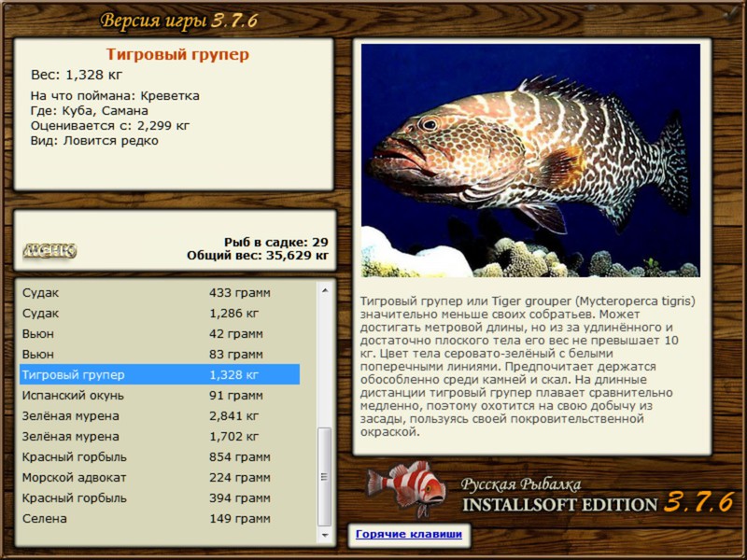Select the Морской адвокат row
The height and width of the screenshot is (560, 747).
pyautogui.click(x=160, y=477)
